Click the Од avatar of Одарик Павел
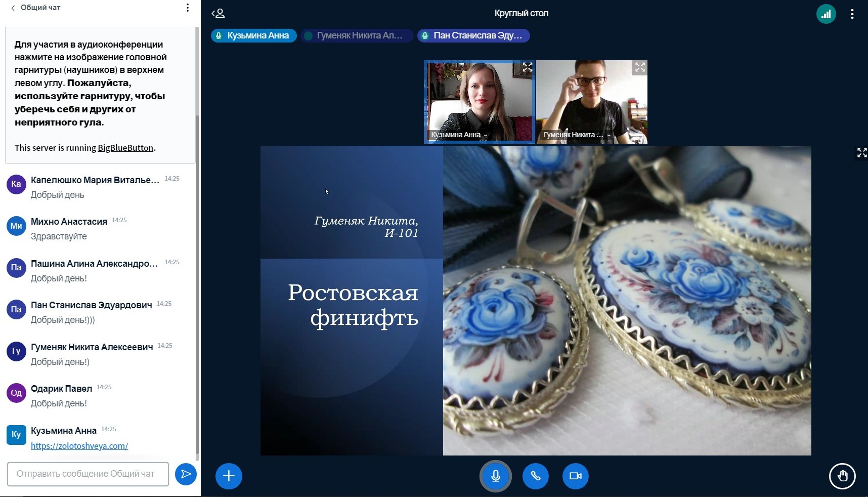This screenshot has height=497, width=868. pos(16,393)
